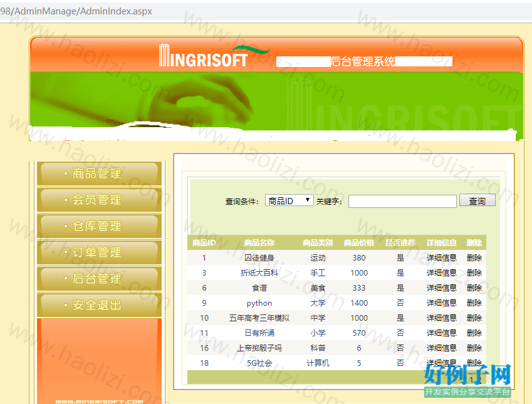Open 详细信息 for 囚徒健身
This screenshot has height=404, width=532.
(x=441, y=258)
